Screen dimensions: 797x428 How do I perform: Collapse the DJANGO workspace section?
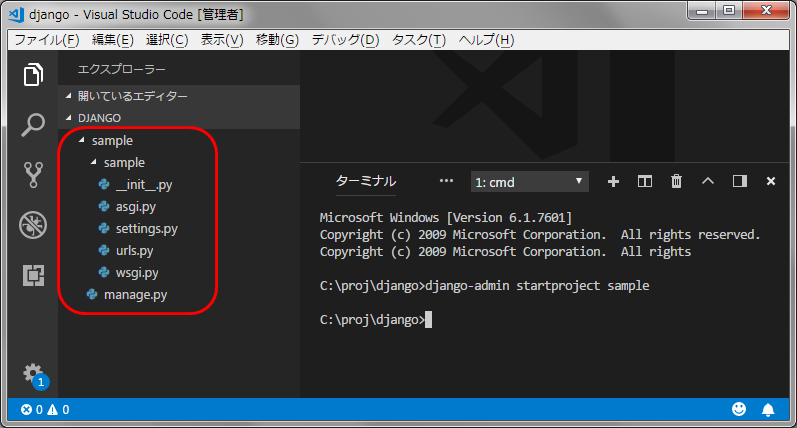(x=179, y=118)
